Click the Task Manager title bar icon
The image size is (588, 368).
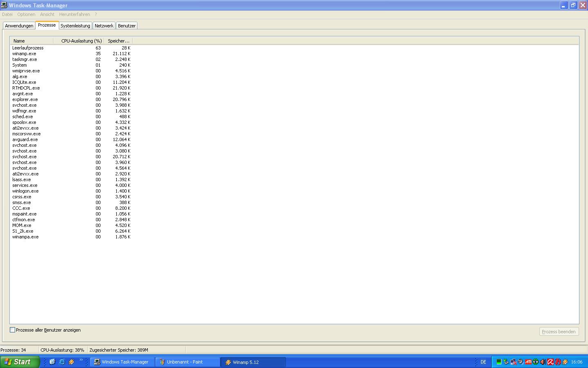(4, 5)
